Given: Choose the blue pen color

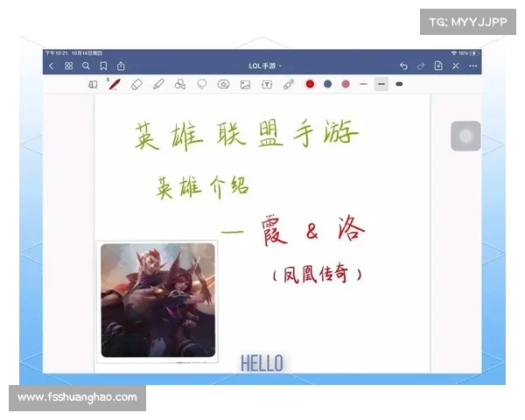Looking at the screenshot, I should click(328, 84).
